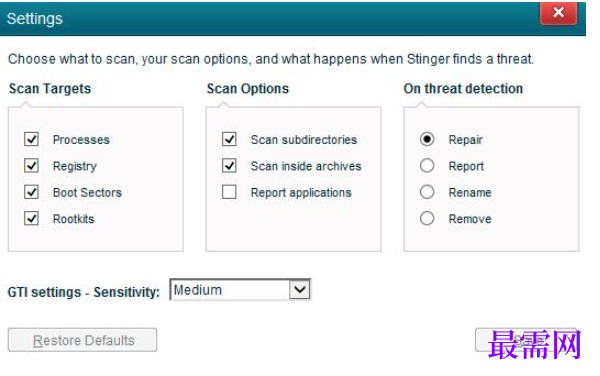Disable Scan inside archives

(x=229, y=166)
